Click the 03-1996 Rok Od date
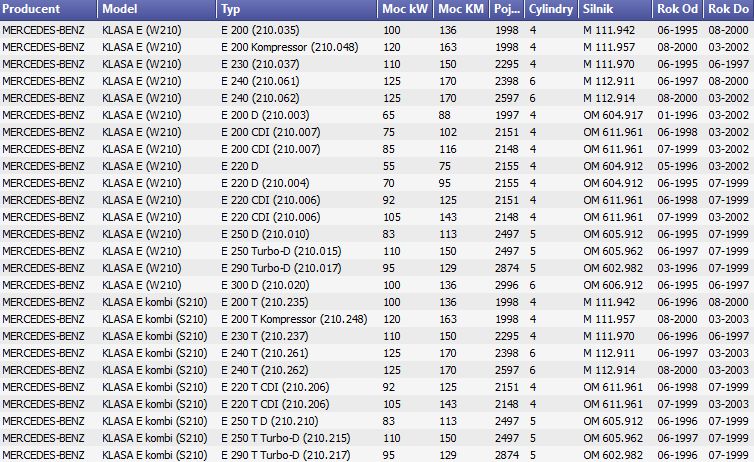This screenshot has width=754, height=462. coord(677,268)
